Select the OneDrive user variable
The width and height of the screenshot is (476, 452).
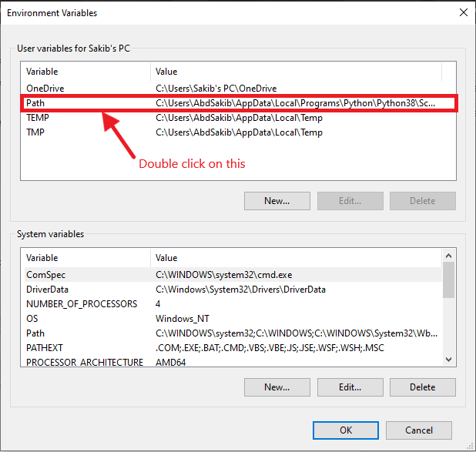pyautogui.click(x=239, y=89)
